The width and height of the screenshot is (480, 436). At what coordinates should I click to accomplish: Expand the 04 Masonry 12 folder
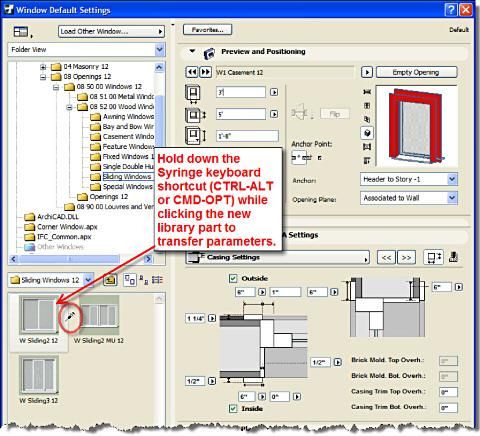(x=43, y=67)
